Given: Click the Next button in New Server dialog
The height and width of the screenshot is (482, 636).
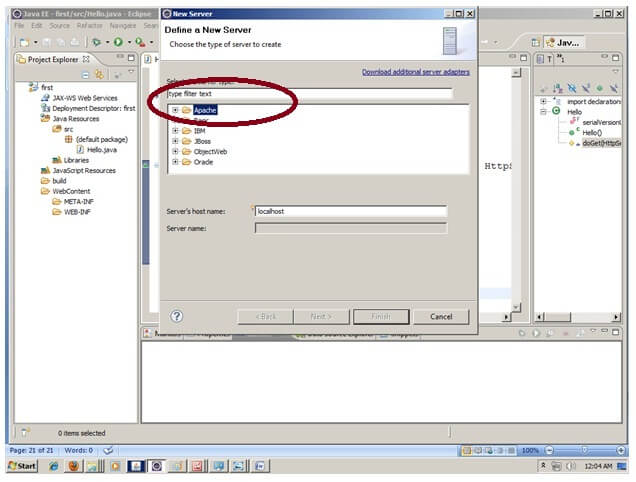Looking at the screenshot, I should pyautogui.click(x=321, y=316).
